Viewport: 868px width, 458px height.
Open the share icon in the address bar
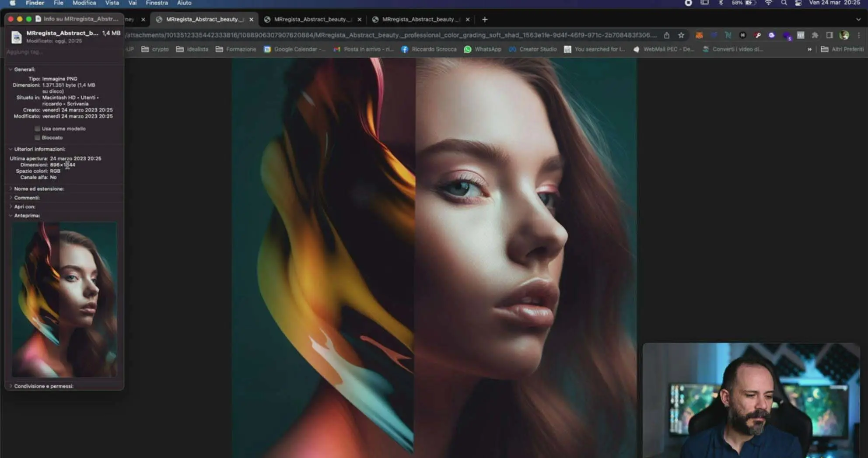[667, 35]
